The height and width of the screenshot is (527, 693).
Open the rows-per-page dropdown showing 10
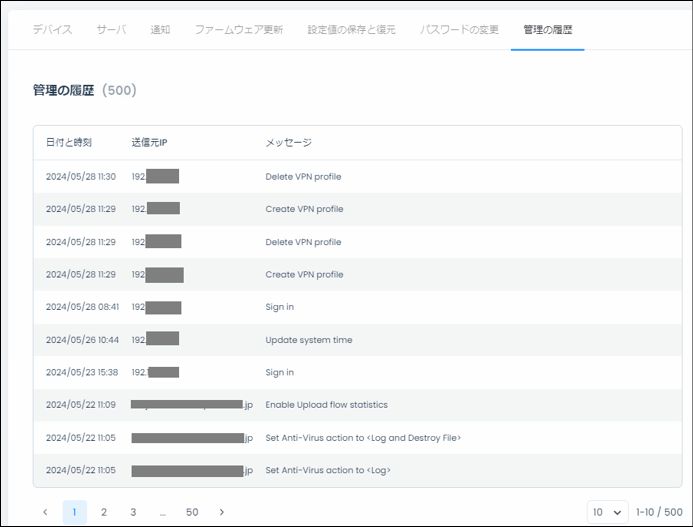coord(606,512)
